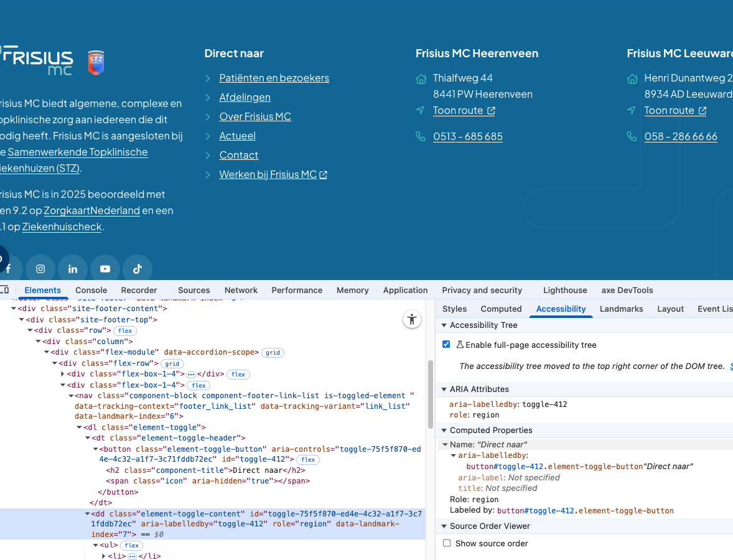Open the Layout pane tab
The image size is (733, 560).
pyautogui.click(x=670, y=309)
